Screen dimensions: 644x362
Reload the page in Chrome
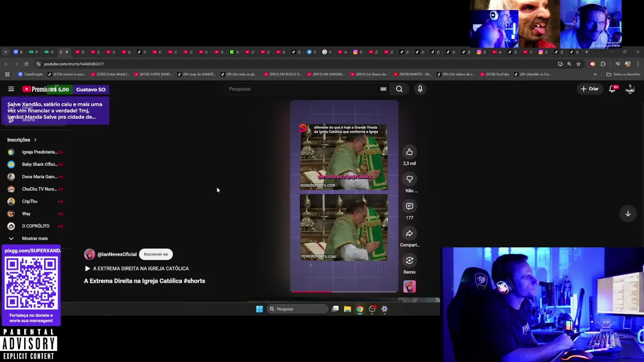click(x=27, y=64)
